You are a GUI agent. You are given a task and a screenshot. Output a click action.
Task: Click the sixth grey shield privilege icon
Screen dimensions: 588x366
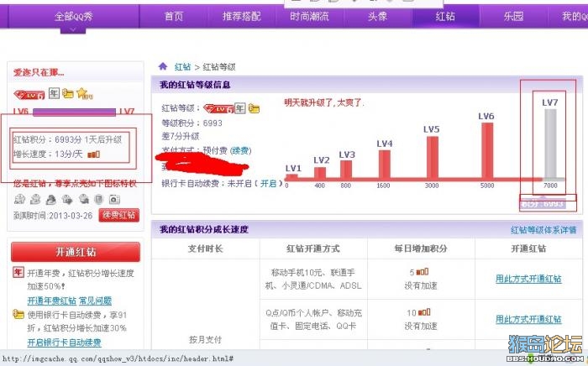click(x=98, y=199)
